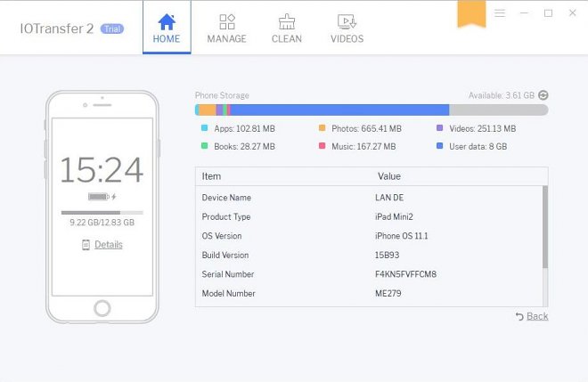This screenshot has height=382, width=588.
Task: Minimize the IOTransfer window
Action: coord(524,13)
